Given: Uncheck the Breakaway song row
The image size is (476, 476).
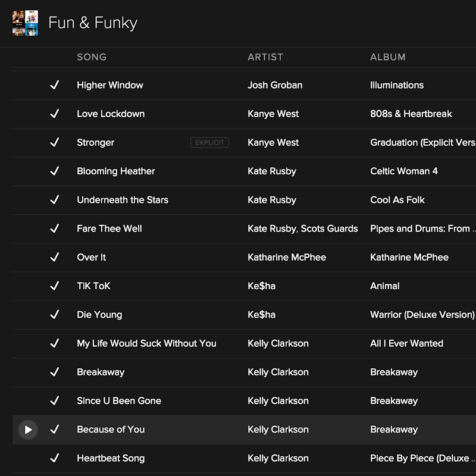Looking at the screenshot, I should click(55, 372).
